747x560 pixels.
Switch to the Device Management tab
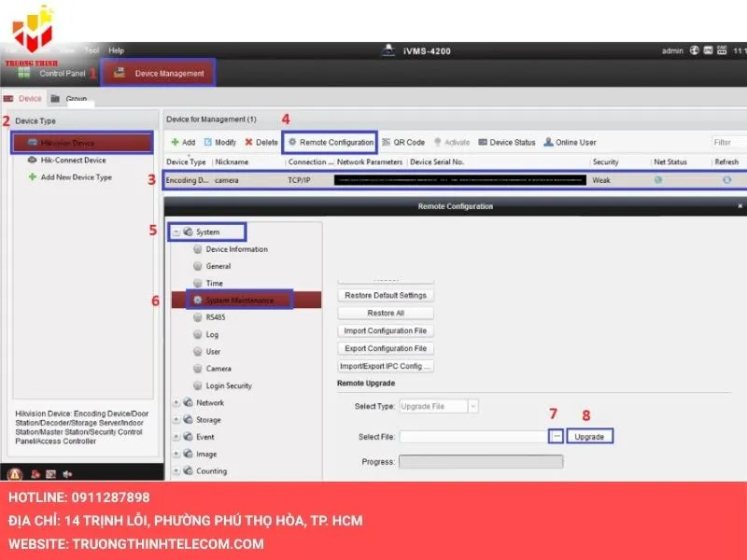159,73
